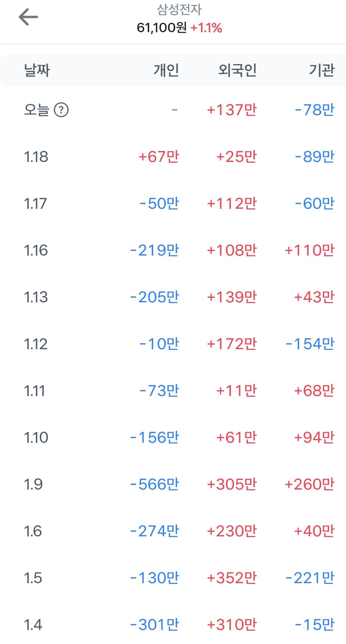Viewport: 346px width, 644px height.
Task: Tap the 61,100원 current price
Action: tap(162, 28)
